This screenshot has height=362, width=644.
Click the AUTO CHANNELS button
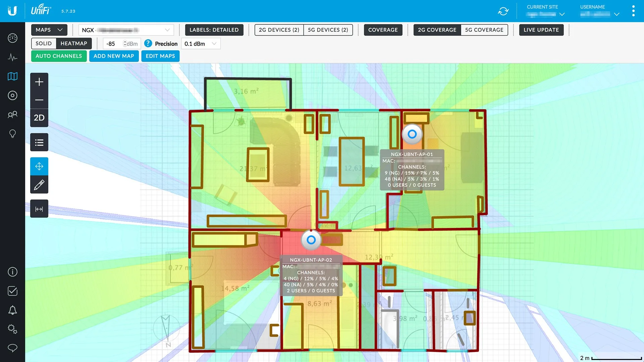click(x=59, y=56)
